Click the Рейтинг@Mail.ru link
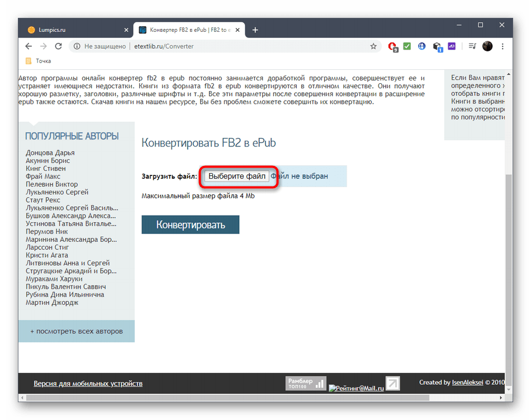This screenshot has height=420, width=531. [356, 388]
